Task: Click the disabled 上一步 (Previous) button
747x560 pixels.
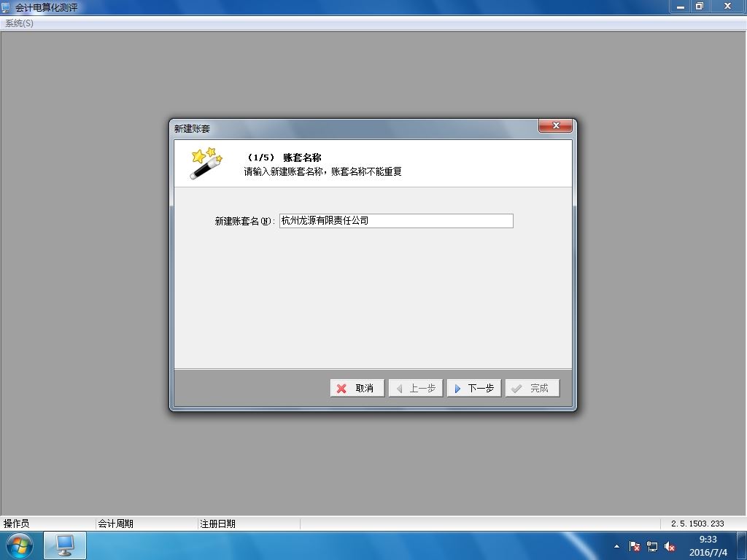Action: [x=415, y=388]
